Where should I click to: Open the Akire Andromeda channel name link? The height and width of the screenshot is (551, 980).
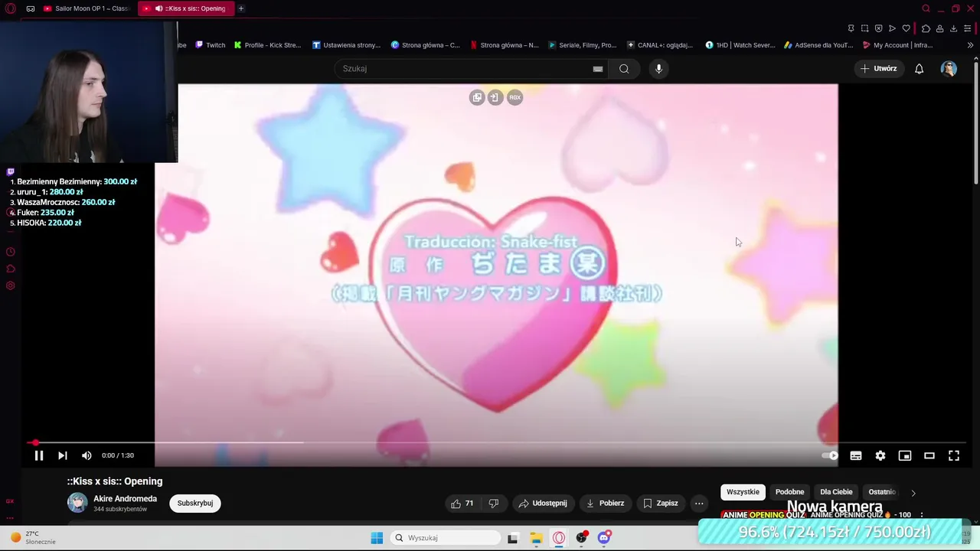(125, 498)
